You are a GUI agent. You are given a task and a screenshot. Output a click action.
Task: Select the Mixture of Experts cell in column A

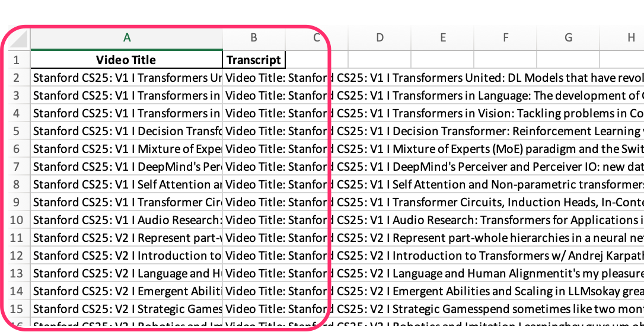click(126, 149)
